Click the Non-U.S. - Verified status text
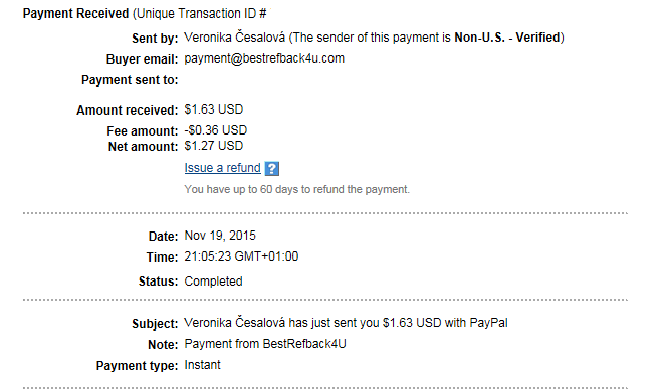 click(x=507, y=37)
